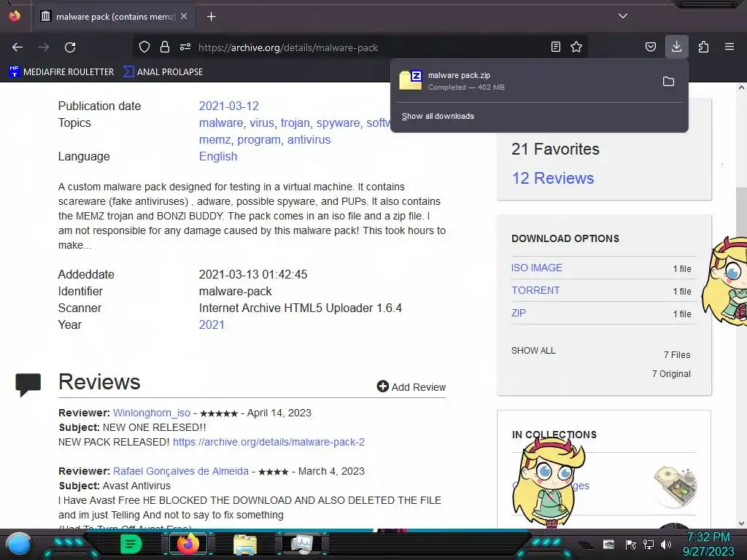747x560 pixels.
Task: Open the malware topic link
Action: pos(221,122)
